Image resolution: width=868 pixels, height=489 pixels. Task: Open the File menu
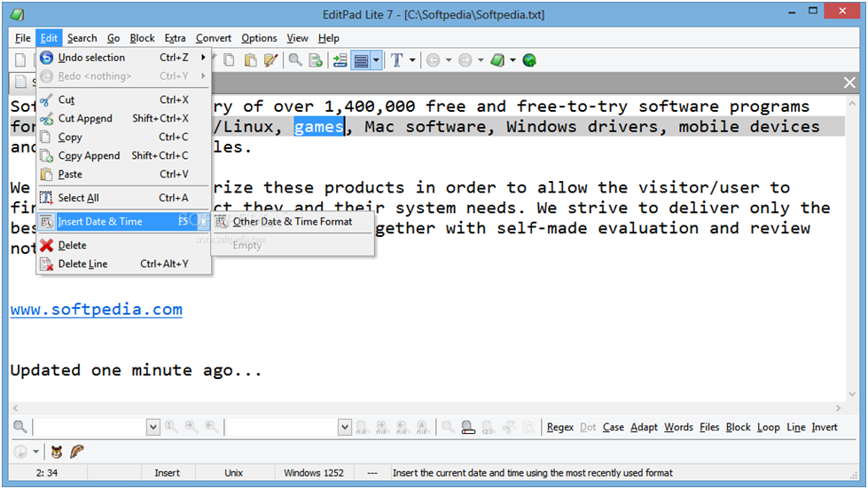[23, 38]
